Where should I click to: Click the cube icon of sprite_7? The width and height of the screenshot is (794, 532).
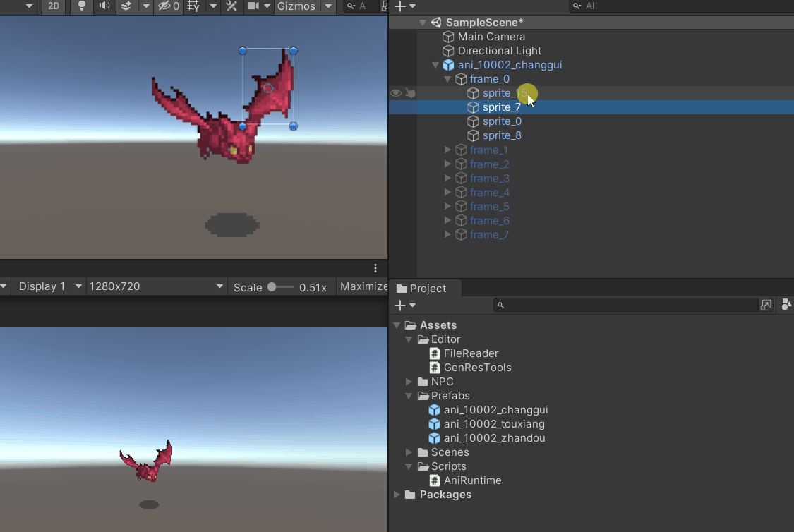point(473,107)
